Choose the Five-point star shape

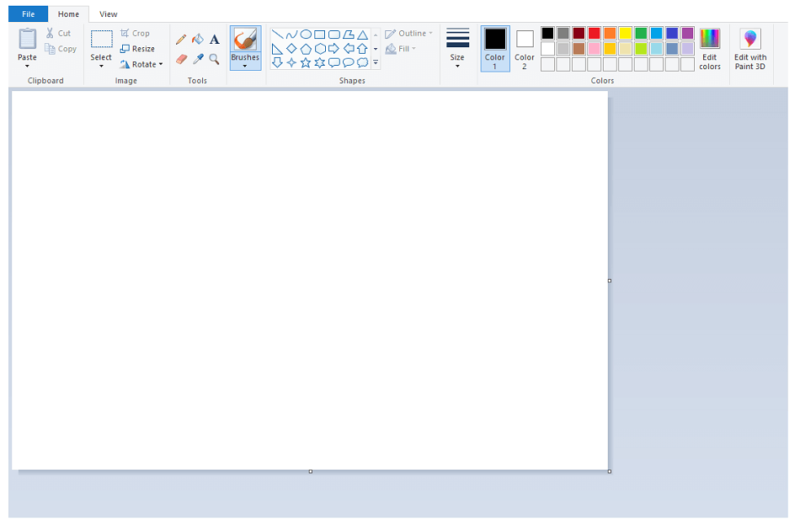click(x=306, y=63)
